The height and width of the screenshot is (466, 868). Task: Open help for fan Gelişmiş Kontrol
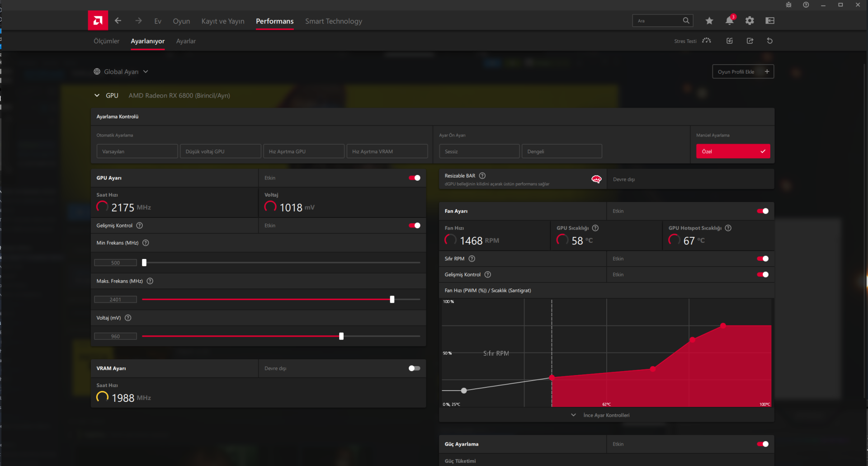488,274
